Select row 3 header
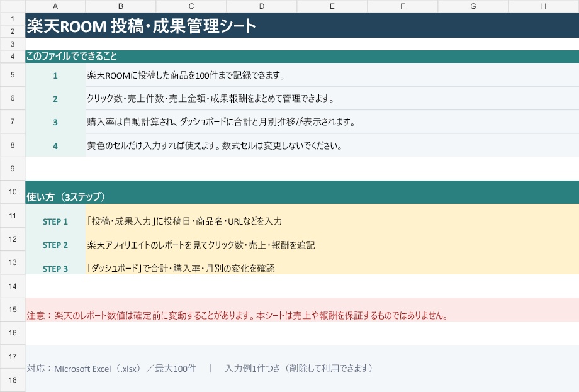Image resolution: width=579 pixels, height=392 pixels. pos(13,44)
